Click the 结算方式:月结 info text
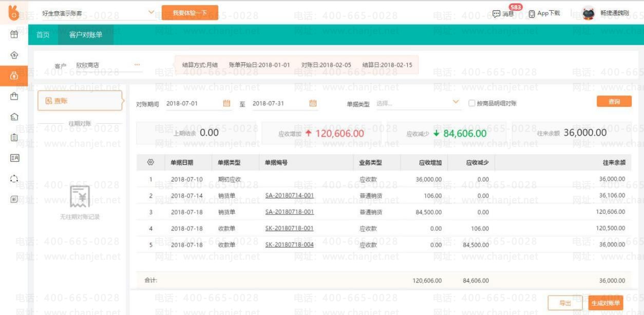The width and height of the screenshot is (644, 315). point(200,65)
